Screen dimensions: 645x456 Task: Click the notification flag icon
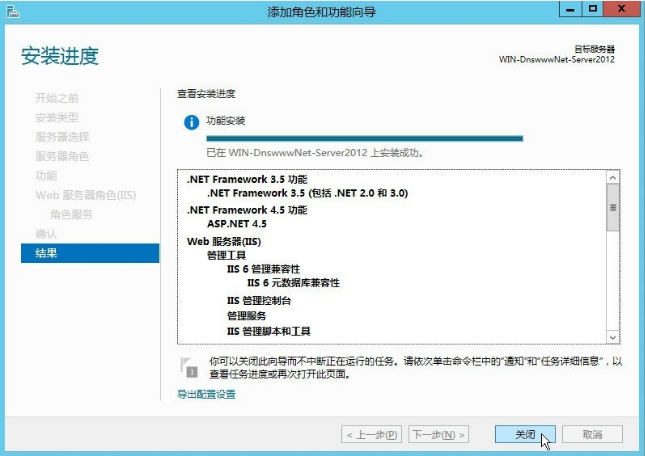click(189, 367)
